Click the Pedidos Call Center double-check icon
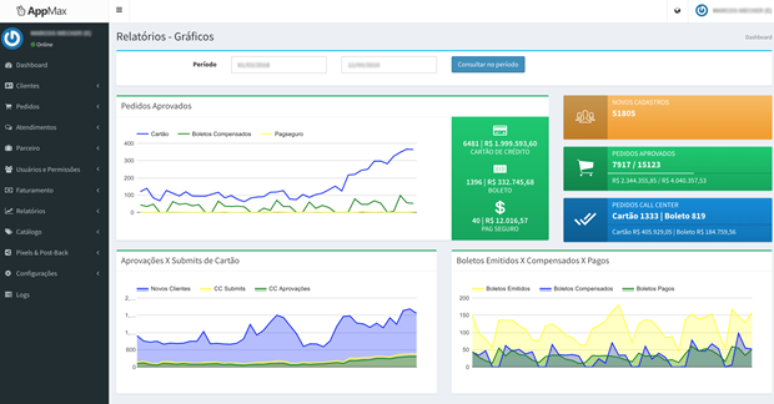The height and width of the screenshot is (404, 774). [586, 220]
